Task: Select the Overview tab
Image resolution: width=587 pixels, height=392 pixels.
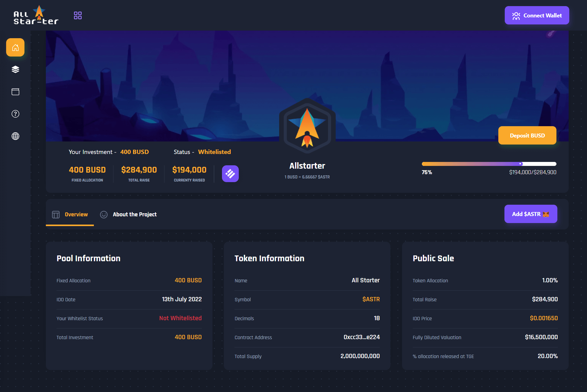Action: pos(76,214)
